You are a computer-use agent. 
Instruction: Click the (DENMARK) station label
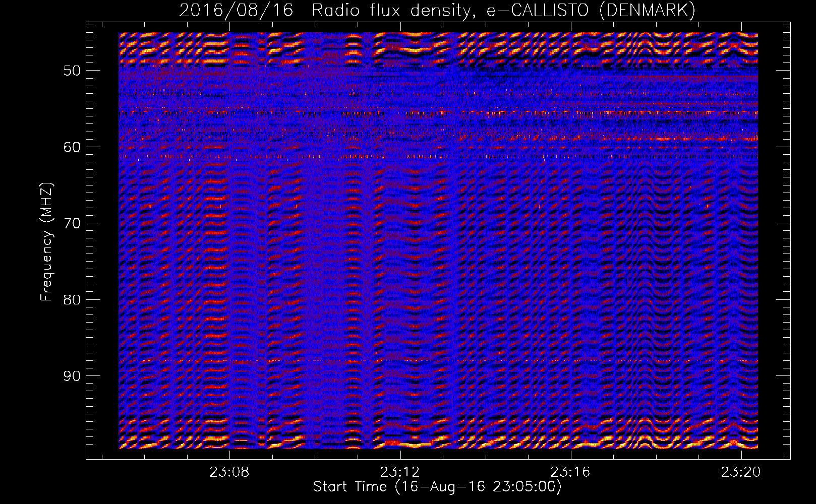tap(647, 11)
